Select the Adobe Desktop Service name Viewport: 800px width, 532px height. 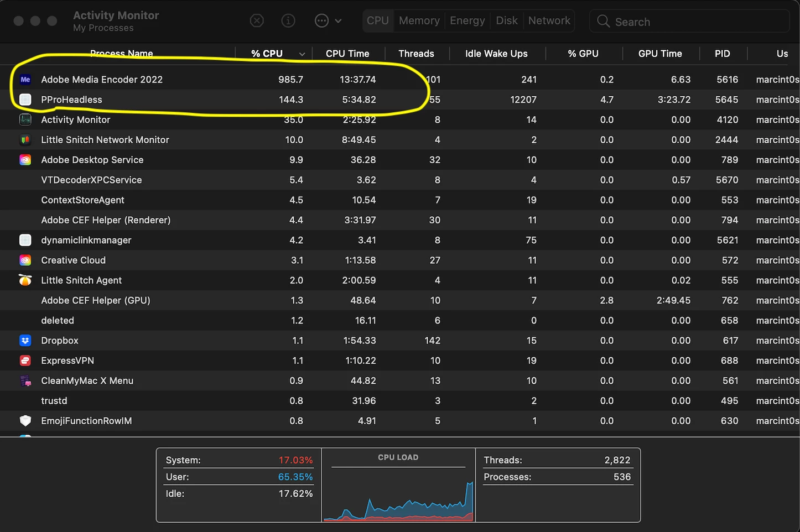coord(92,160)
